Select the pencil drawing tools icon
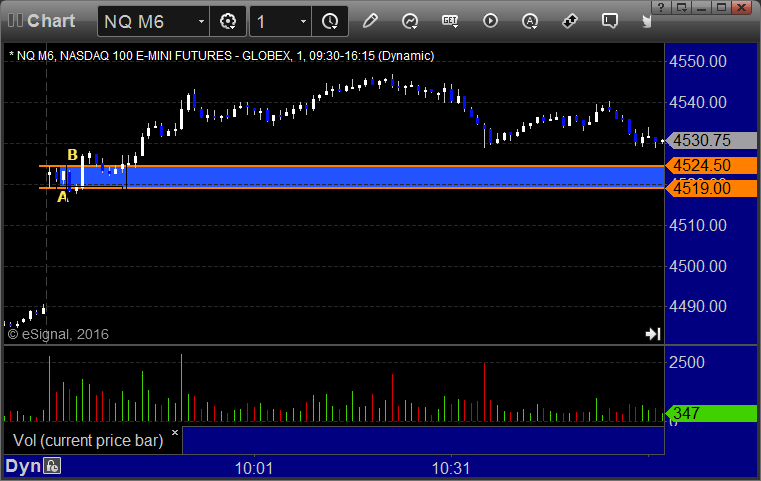This screenshot has width=761, height=481. click(x=370, y=21)
